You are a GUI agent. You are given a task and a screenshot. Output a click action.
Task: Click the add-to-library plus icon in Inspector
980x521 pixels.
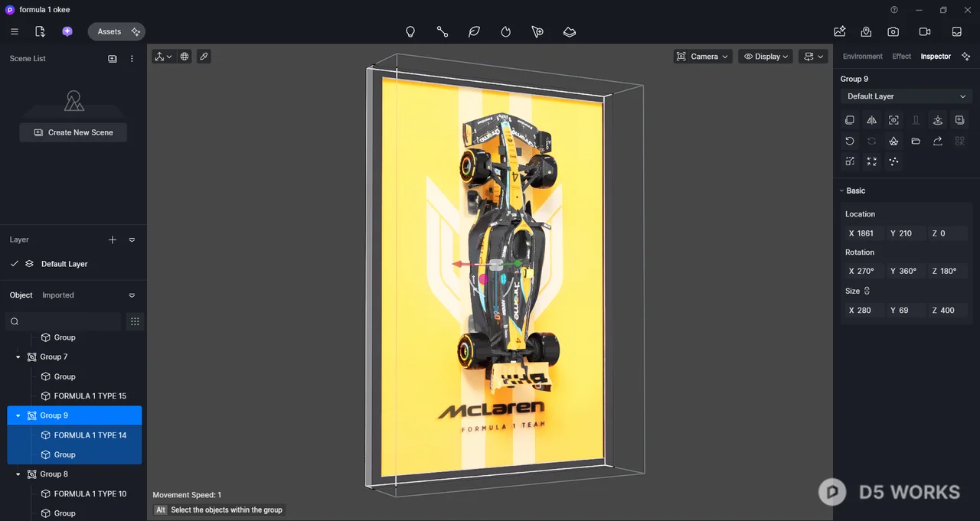(959, 120)
